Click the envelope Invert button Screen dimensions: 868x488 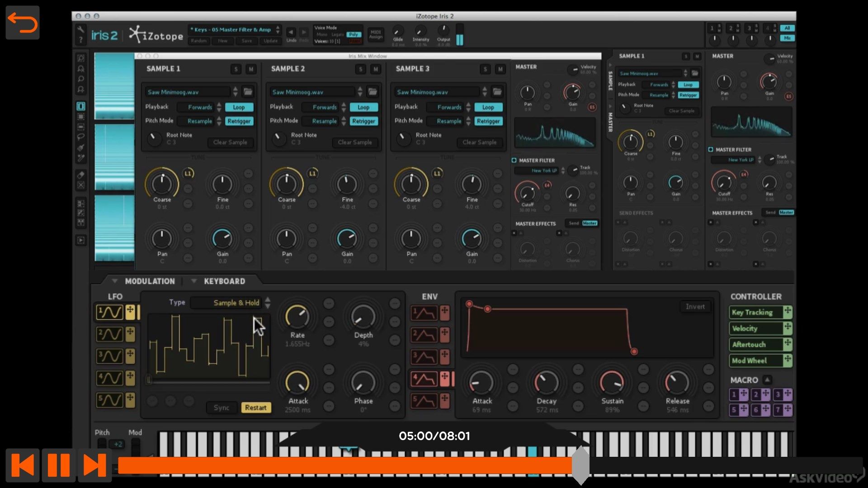coord(695,307)
